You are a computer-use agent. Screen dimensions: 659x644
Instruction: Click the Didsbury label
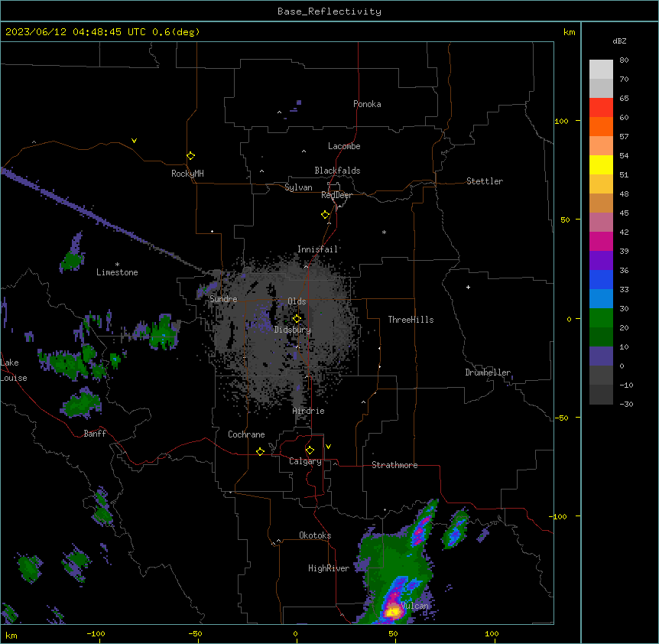pos(292,330)
